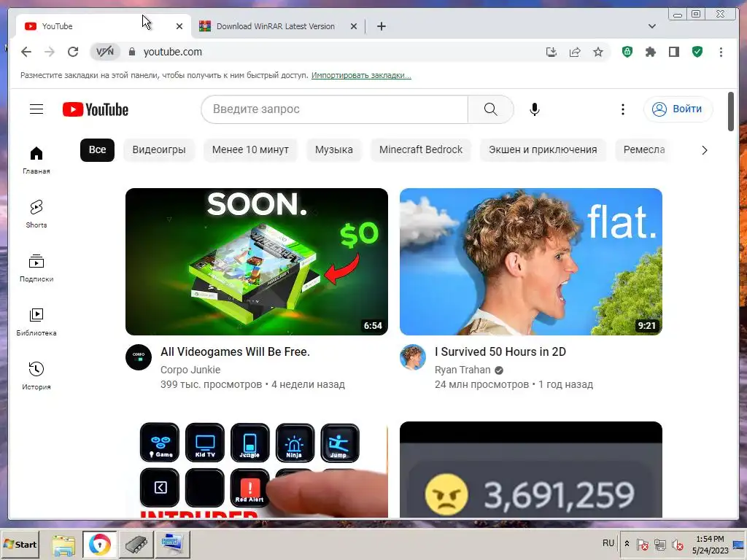Reload the page
Screen dimensions: 747x560
[73, 52]
